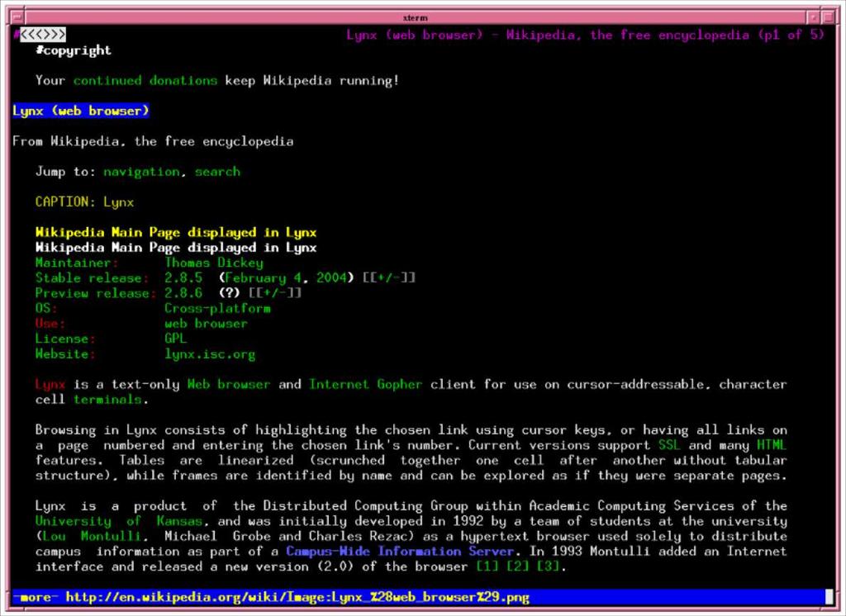The height and width of the screenshot is (616, 846).
Task: Open footnote reference [2]
Action: [x=518, y=567]
